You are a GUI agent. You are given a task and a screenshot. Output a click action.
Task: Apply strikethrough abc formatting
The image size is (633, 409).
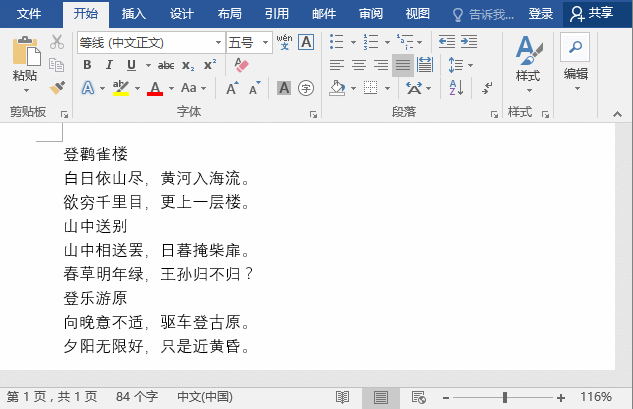[166, 65]
